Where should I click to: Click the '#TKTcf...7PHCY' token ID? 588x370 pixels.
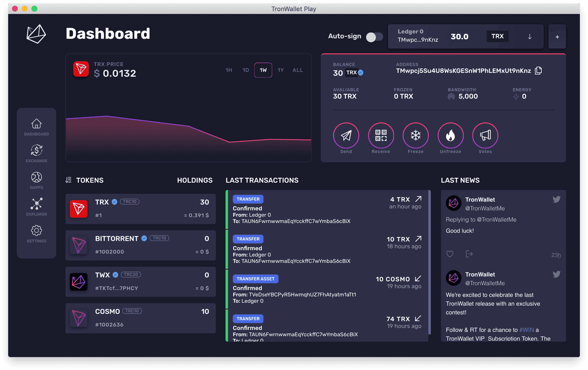tap(117, 288)
